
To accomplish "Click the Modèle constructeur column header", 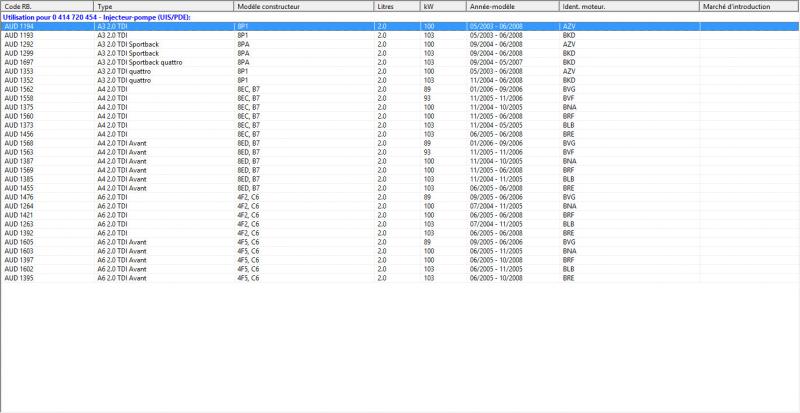I will point(304,7).
